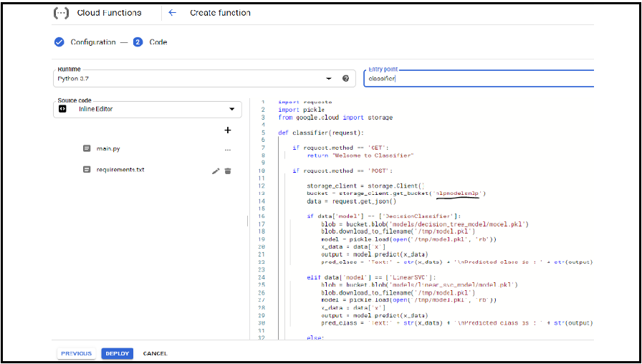This screenshot has height=364, width=642.
Task: Open main.py more options ellipsis
Action: pyautogui.click(x=228, y=150)
